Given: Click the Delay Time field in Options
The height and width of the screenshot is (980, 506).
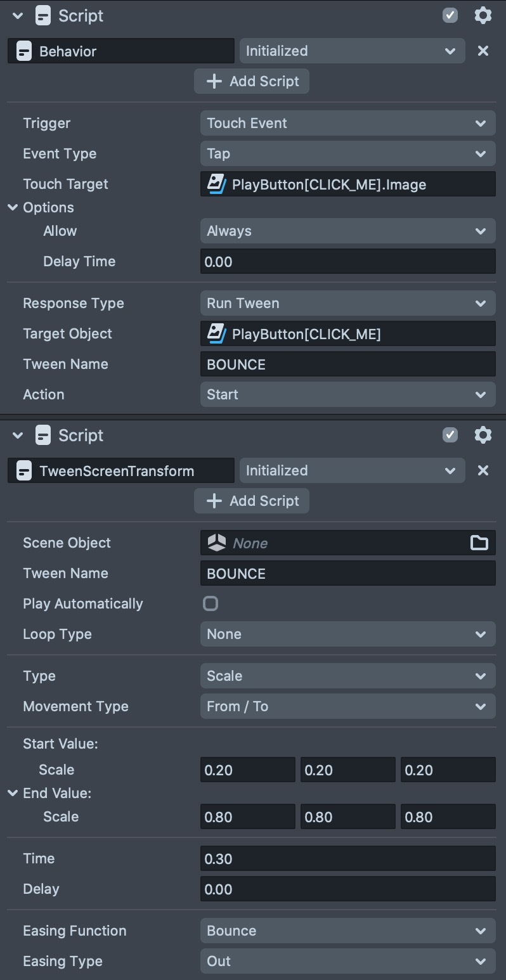Looking at the screenshot, I should [x=347, y=261].
